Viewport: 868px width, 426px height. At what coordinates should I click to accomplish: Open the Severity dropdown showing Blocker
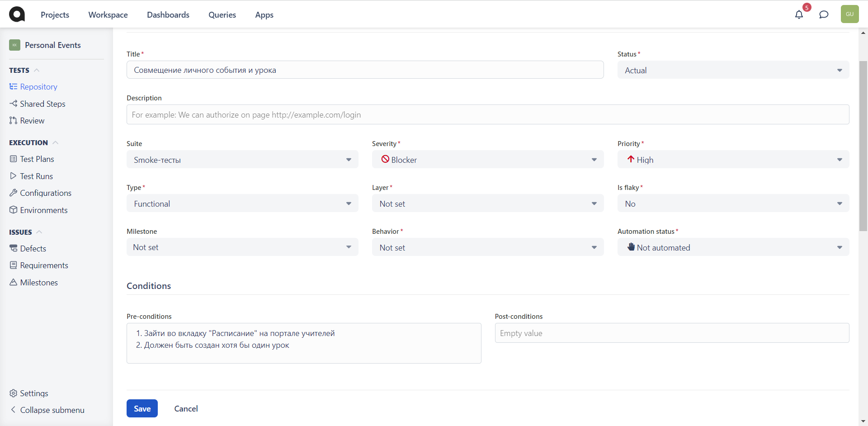[x=488, y=160]
